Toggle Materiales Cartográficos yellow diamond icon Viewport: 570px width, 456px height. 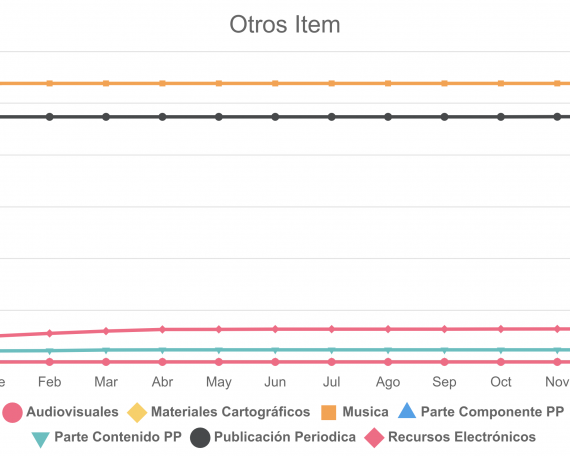(x=137, y=412)
